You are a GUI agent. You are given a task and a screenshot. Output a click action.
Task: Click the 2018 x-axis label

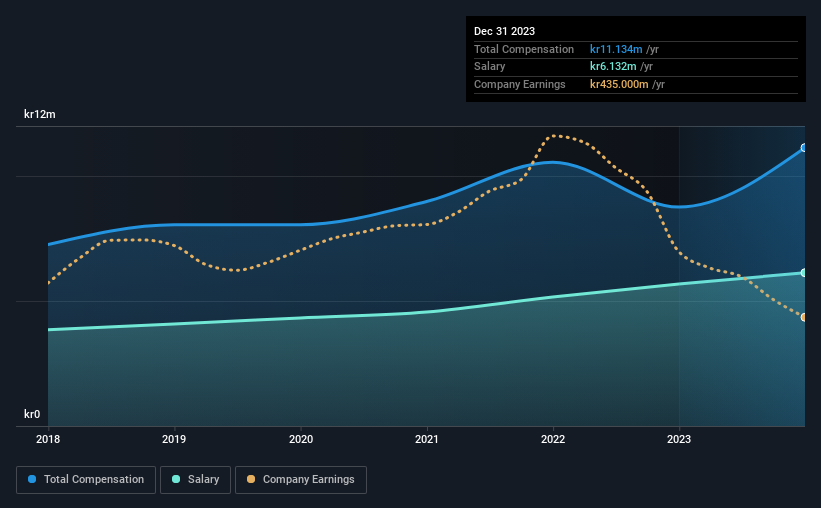point(48,439)
